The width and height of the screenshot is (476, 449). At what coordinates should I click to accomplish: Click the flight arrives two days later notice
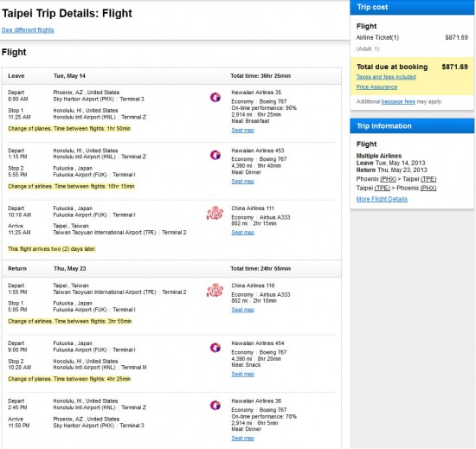click(52, 249)
